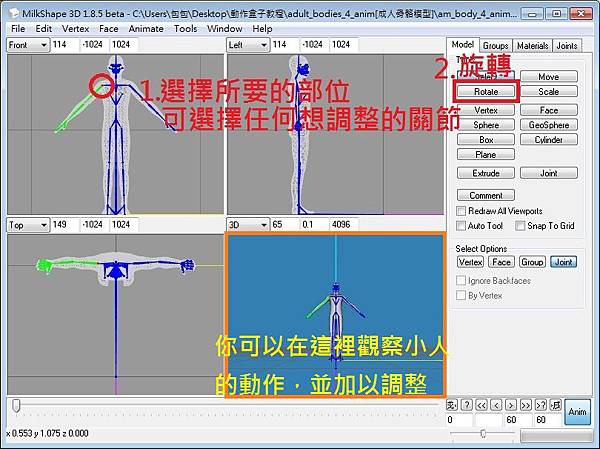Click the green selected arm in Front viewport
This screenshot has height=449, width=600.
78,109
